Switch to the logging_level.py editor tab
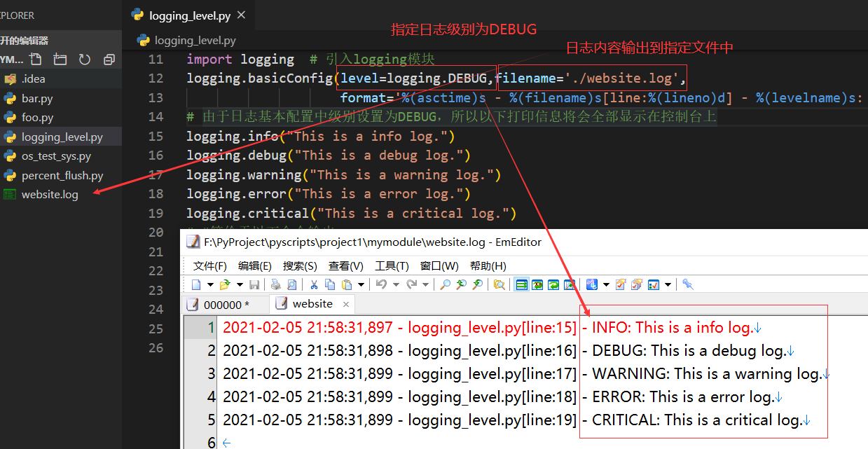The height and width of the screenshot is (449, 868). [x=189, y=15]
